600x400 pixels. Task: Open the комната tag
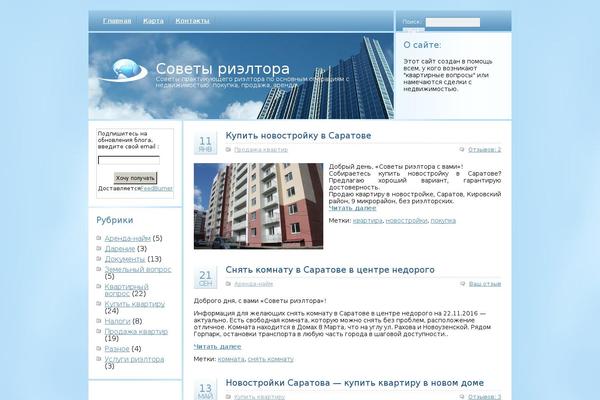coord(231,359)
